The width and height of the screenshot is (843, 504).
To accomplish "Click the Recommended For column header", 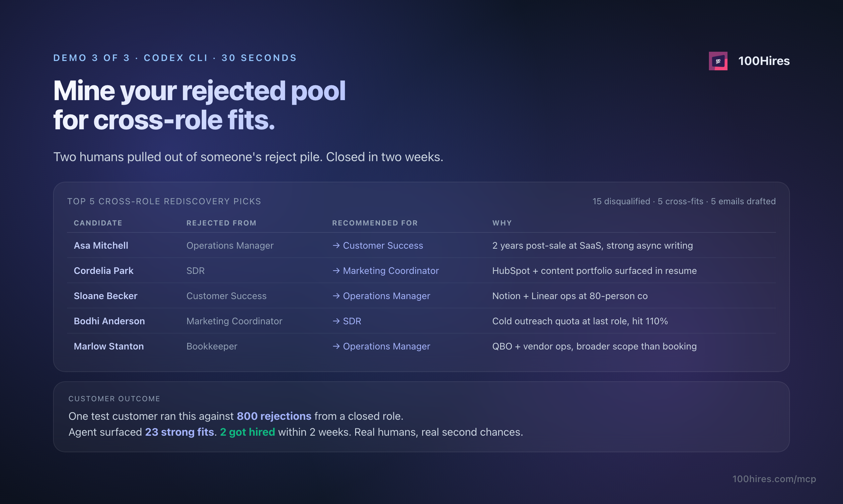I will (375, 223).
